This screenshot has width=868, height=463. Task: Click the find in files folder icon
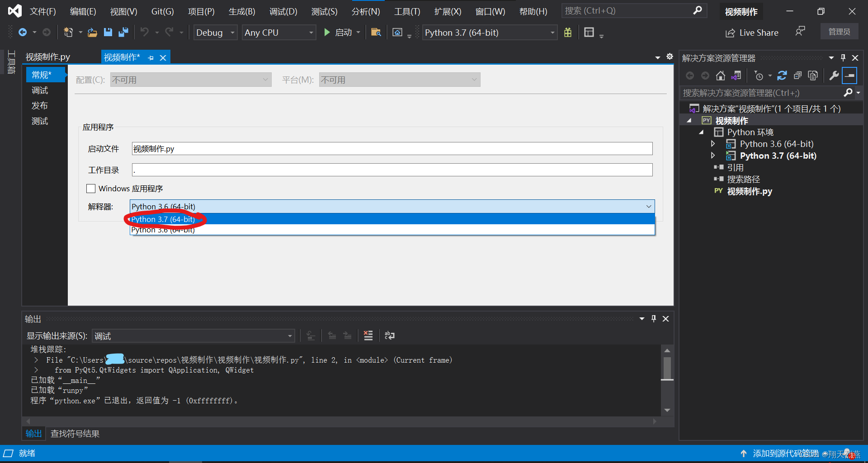point(376,32)
